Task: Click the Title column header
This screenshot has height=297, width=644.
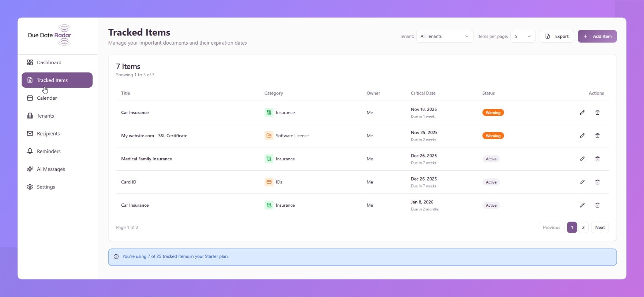Action: click(126, 93)
